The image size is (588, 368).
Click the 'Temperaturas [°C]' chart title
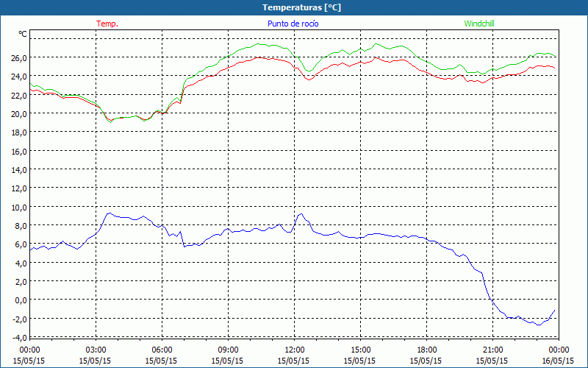pos(301,7)
